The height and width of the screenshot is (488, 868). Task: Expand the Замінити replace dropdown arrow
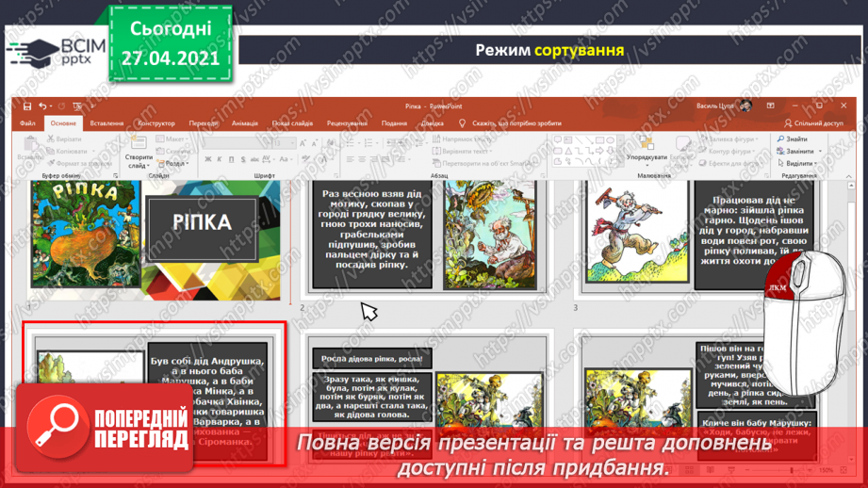pyautogui.click(x=820, y=151)
